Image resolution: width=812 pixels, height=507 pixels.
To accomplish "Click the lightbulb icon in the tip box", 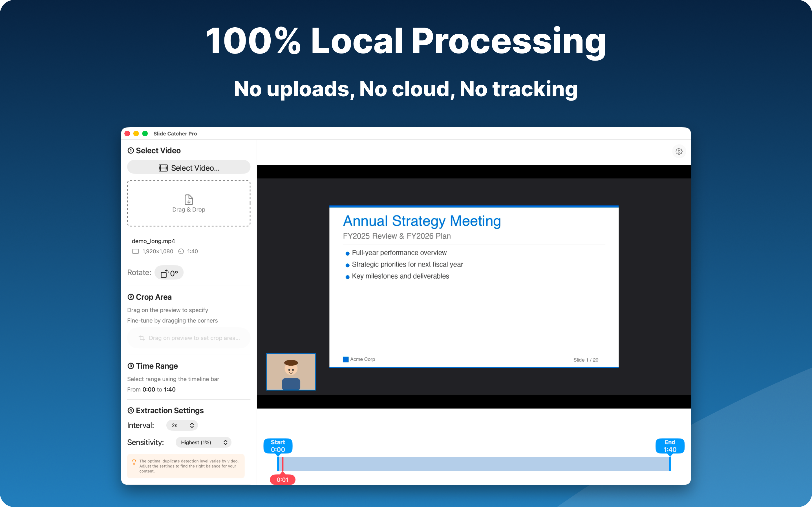I will [x=134, y=461].
